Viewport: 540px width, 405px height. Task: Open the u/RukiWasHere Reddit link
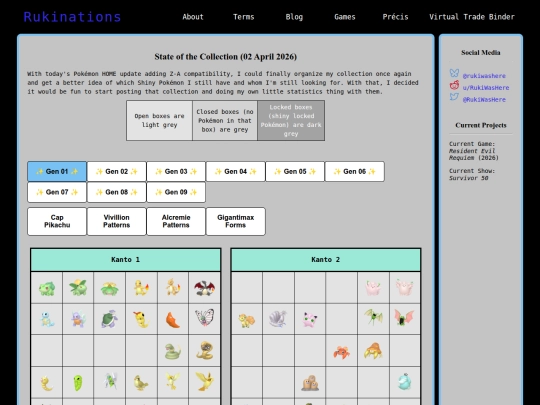click(486, 87)
